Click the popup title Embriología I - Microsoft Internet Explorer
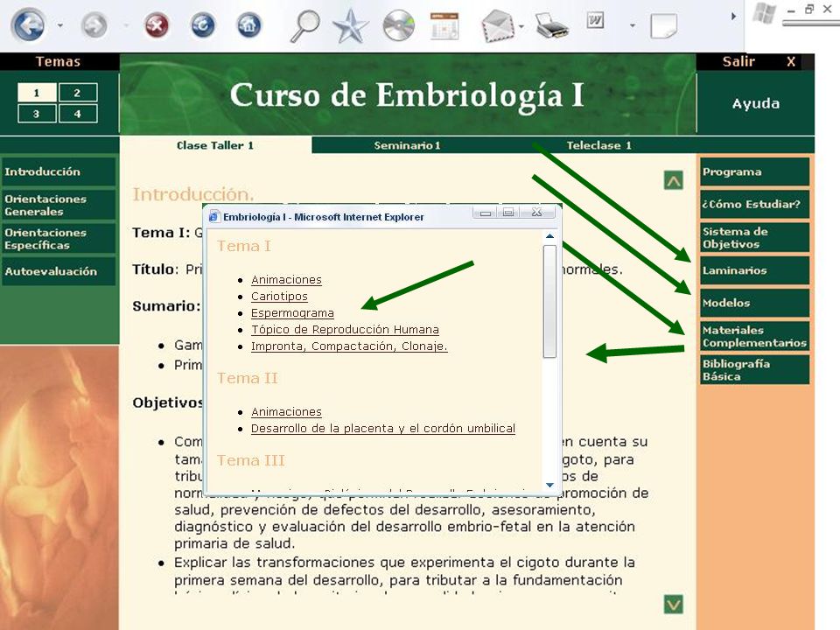This screenshot has height=630, width=840. coord(324,217)
